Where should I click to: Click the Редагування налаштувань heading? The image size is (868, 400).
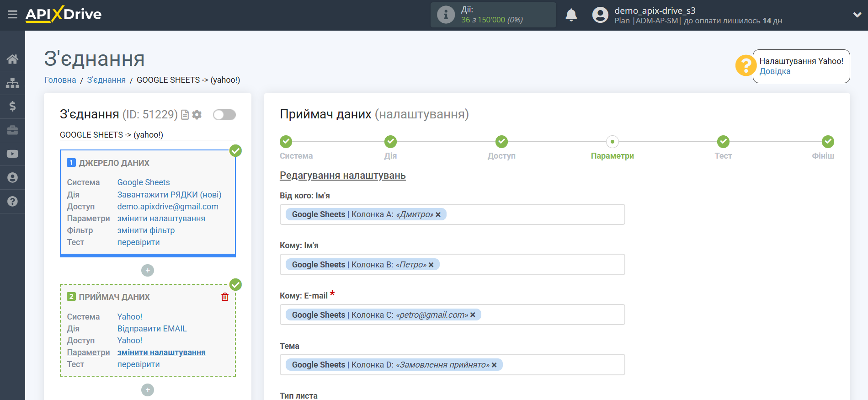(x=343, y=176)
